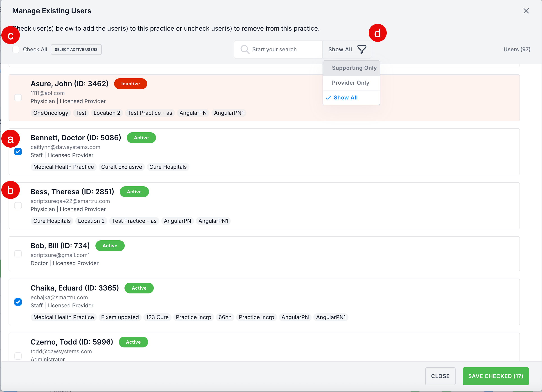Close the dialog with X icon
542x392 pixels.
[526, 11]
